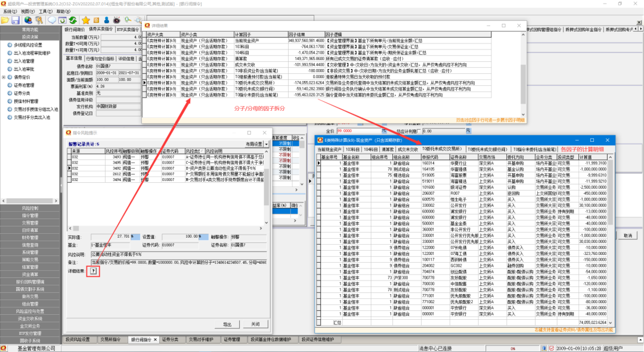Select the 103科目 tab in calculation window

(x=352, y=149)
